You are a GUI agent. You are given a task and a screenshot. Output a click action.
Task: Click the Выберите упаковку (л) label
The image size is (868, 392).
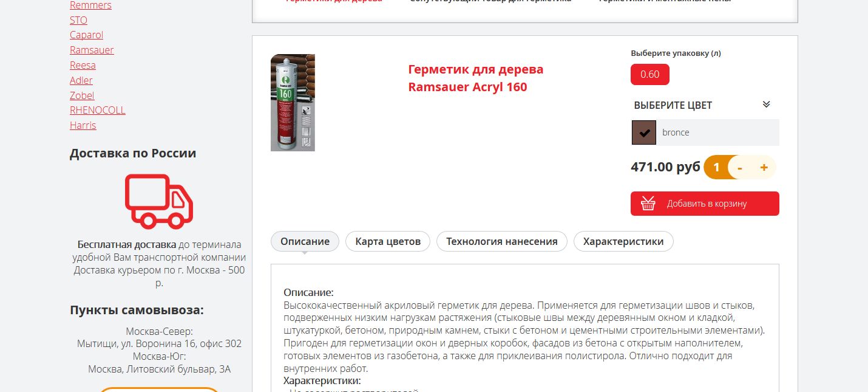[676, 53]
